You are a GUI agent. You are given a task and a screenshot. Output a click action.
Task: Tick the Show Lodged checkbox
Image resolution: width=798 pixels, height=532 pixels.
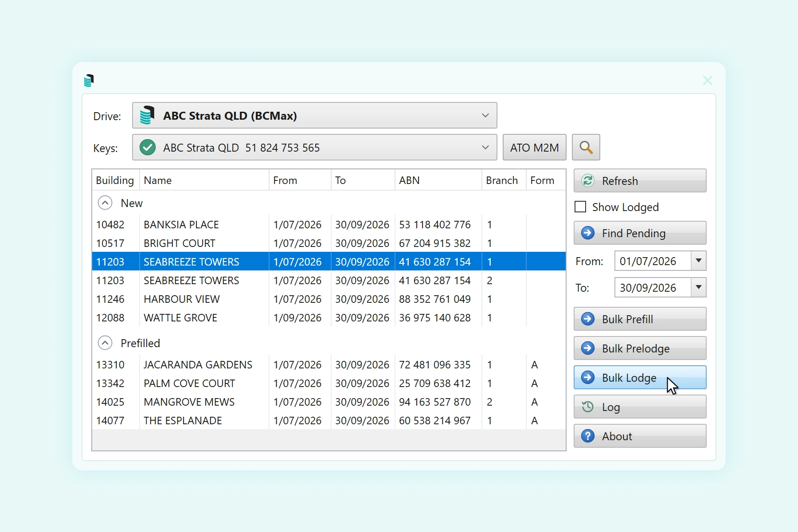tap(580, 207)
